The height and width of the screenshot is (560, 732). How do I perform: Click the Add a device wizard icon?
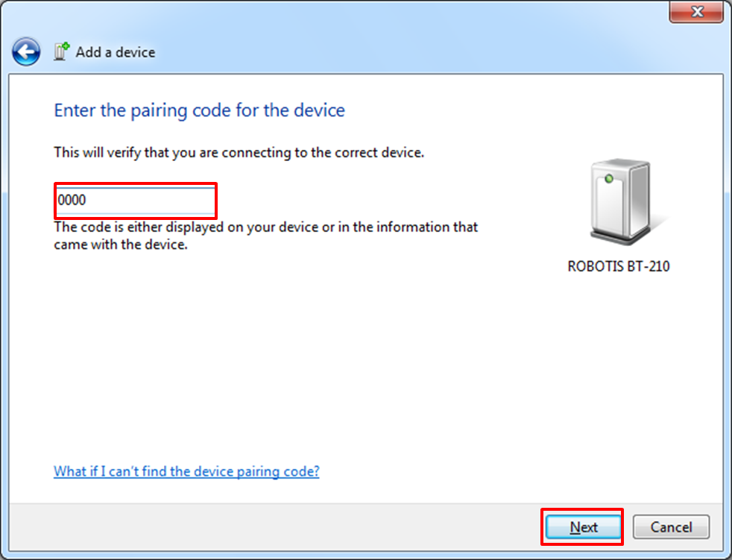point(61,51)
